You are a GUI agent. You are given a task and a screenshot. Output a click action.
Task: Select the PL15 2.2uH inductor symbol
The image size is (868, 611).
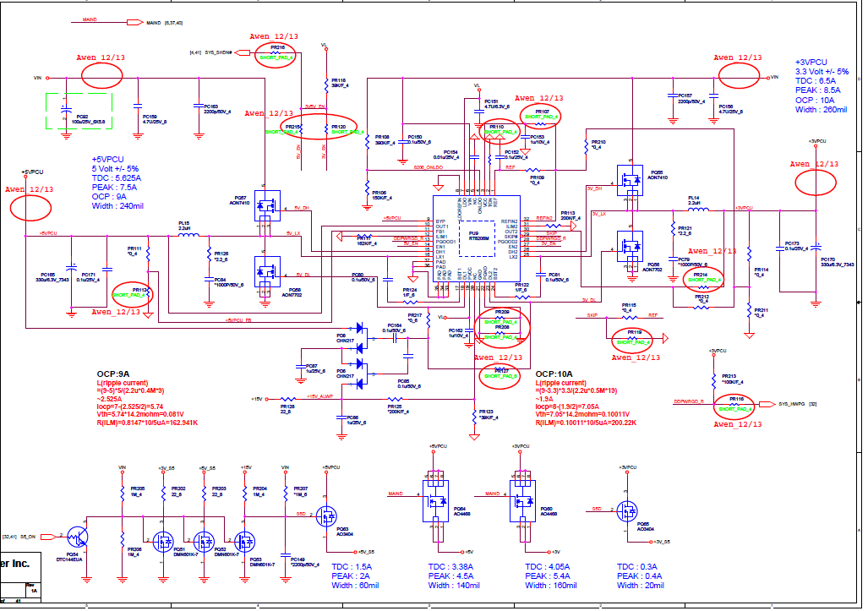tap(188, 235)
